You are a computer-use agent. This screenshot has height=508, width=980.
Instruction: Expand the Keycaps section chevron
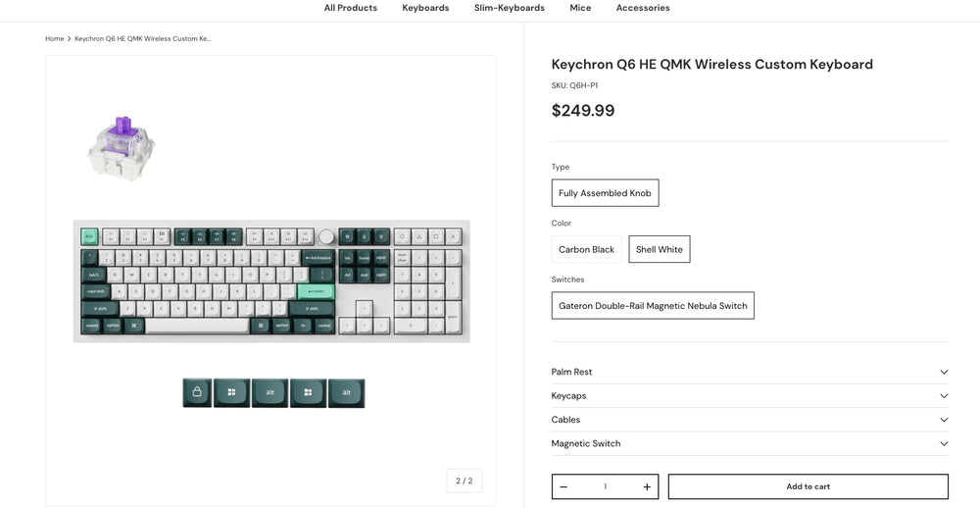pos(944,396)
